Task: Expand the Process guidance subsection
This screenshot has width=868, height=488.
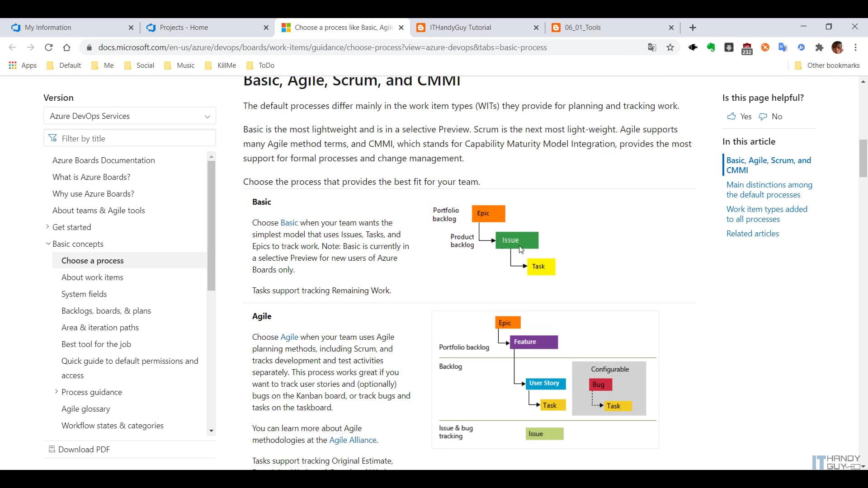Action: click(x=57, y=392)
